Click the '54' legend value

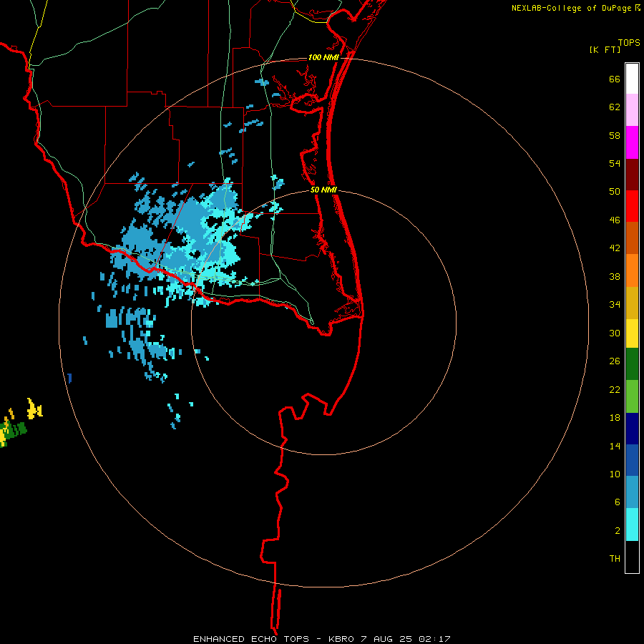pyautogui.click(x=615, y=163)
